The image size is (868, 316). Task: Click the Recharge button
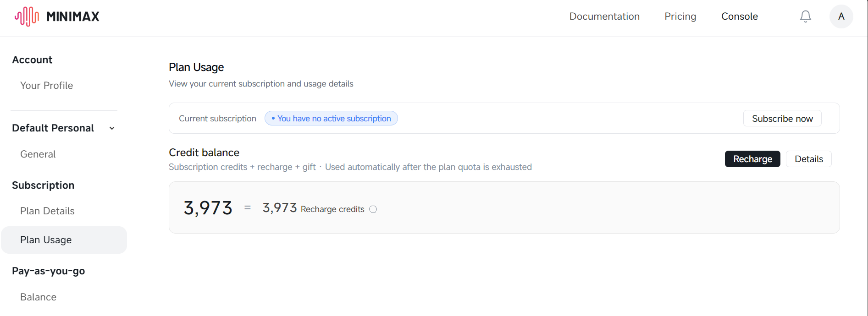[752, 159]
